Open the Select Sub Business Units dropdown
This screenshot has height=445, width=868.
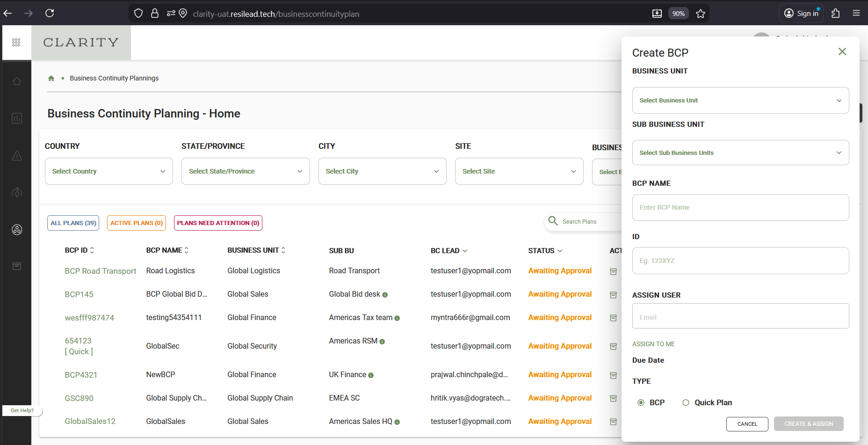click(x=740, y=153)
